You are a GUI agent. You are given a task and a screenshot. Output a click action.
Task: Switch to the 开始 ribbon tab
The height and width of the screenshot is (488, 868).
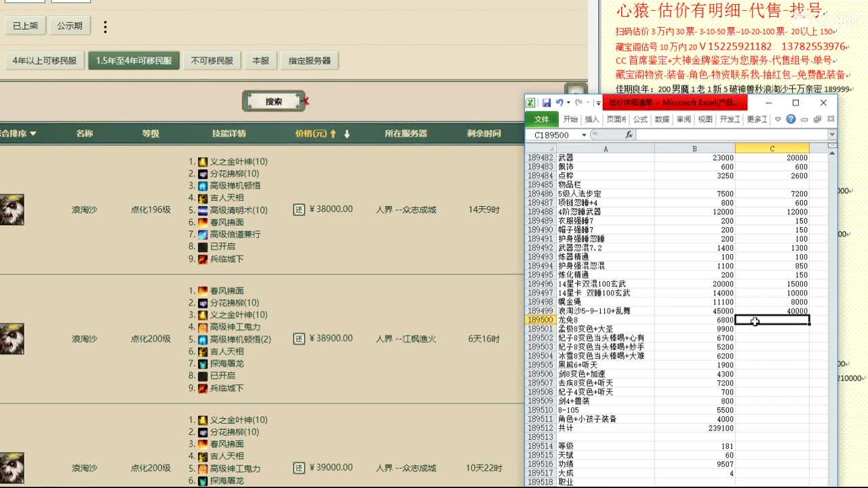click(570, 119)
